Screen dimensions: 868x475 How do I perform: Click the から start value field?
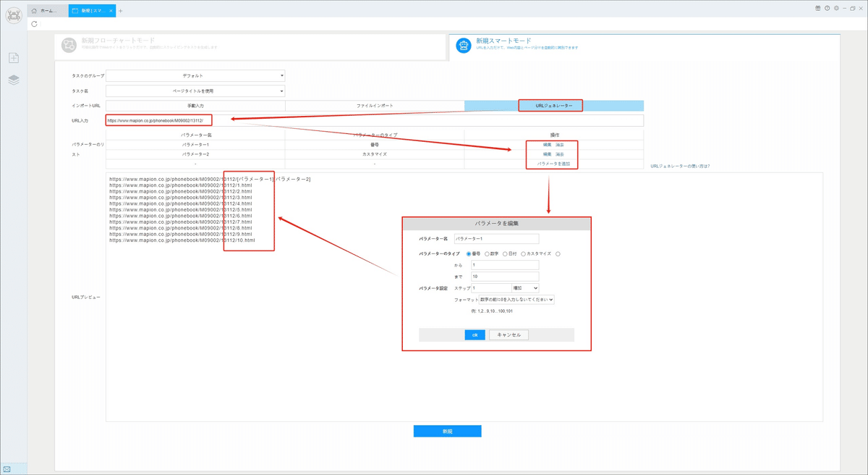pyautogui.click(x=505, y=265)
